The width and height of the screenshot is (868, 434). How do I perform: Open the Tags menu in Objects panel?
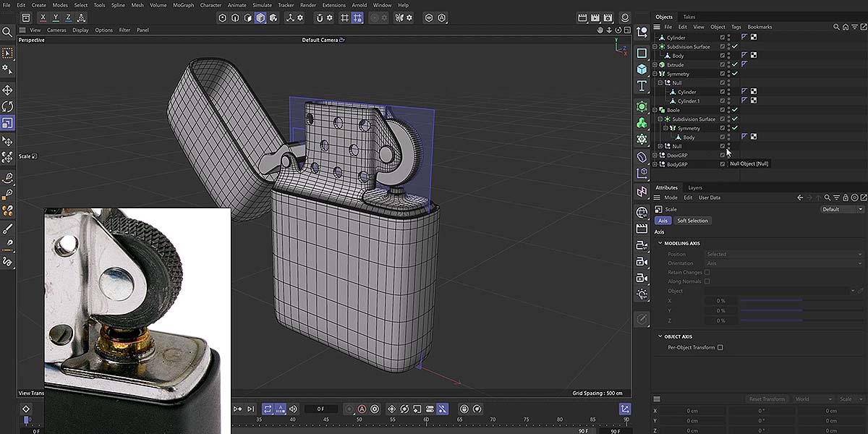(x=736, y=27)
